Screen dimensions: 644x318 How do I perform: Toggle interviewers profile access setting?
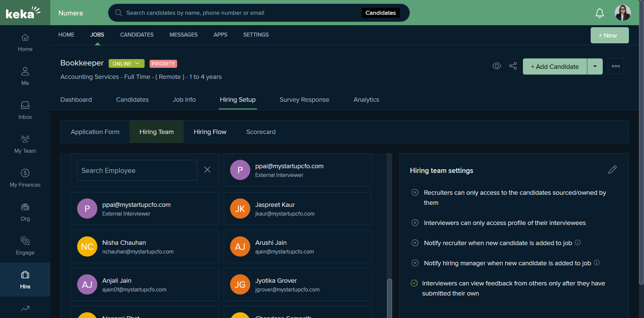tap(415, 223)
